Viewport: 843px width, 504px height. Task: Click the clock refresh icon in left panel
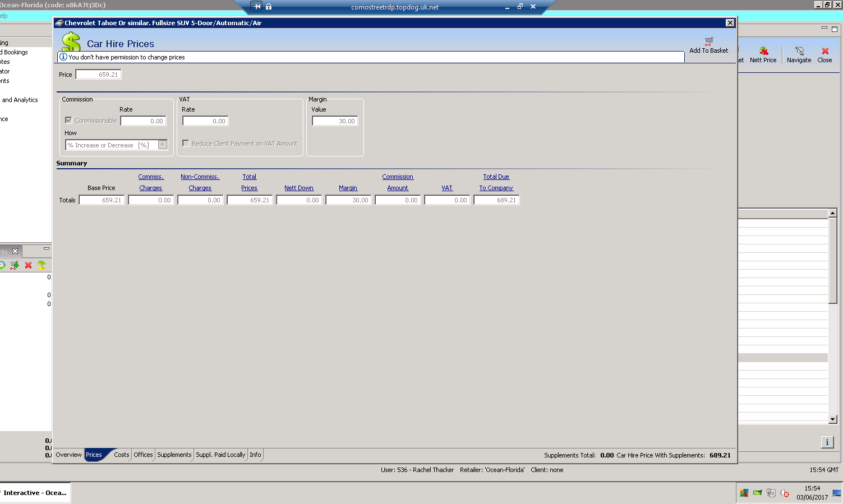point(2,265)
